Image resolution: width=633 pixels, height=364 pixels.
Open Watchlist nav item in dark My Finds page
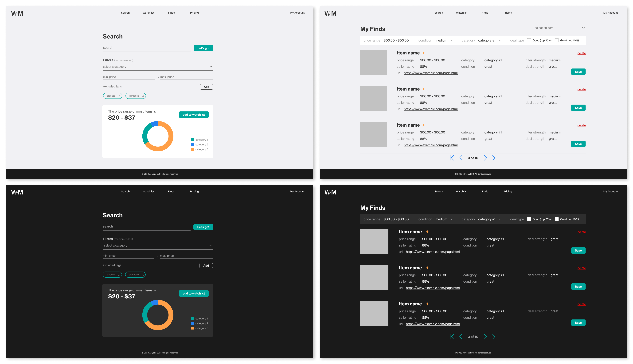coord(461,192)
